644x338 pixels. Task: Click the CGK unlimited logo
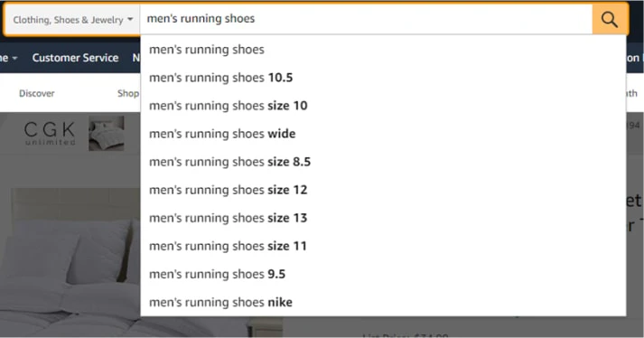click(x=50, y=133)
